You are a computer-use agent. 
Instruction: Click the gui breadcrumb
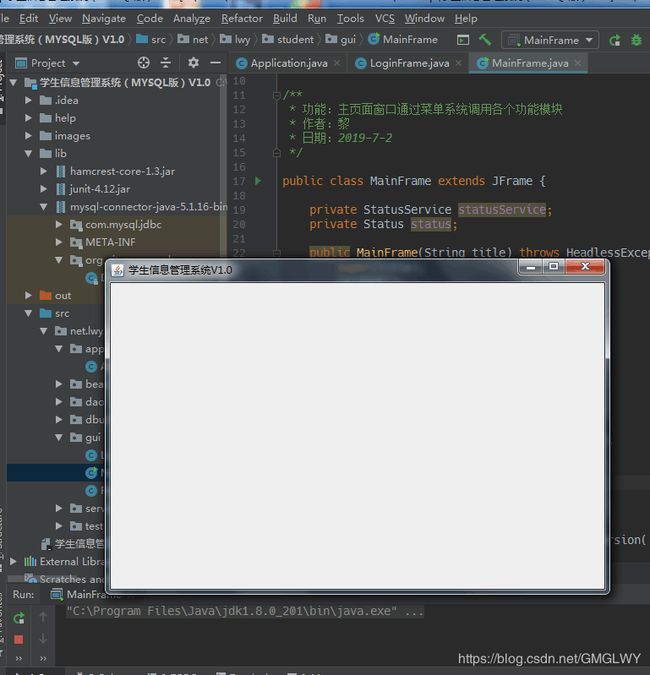point(340,40)
